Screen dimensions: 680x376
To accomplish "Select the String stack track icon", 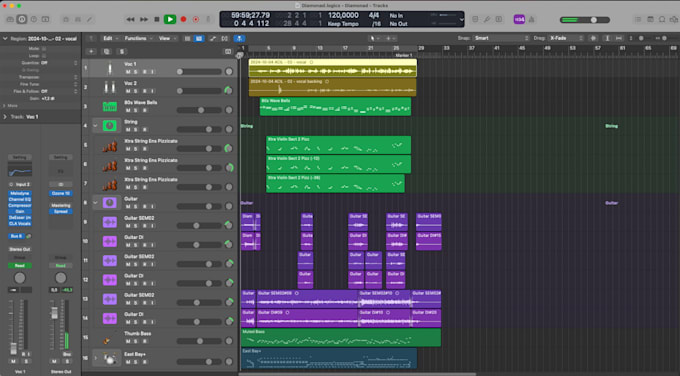I will click(x=109, y=125).
